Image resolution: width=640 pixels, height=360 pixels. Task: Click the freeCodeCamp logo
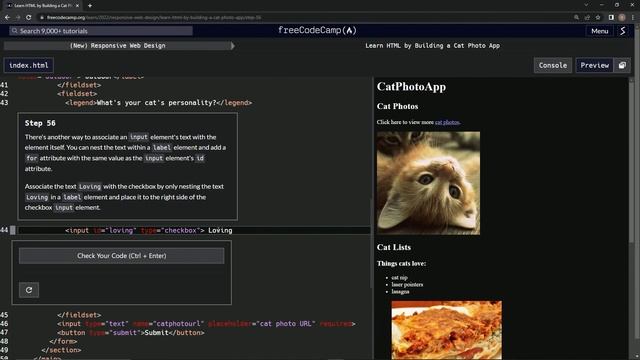point(317,30)
